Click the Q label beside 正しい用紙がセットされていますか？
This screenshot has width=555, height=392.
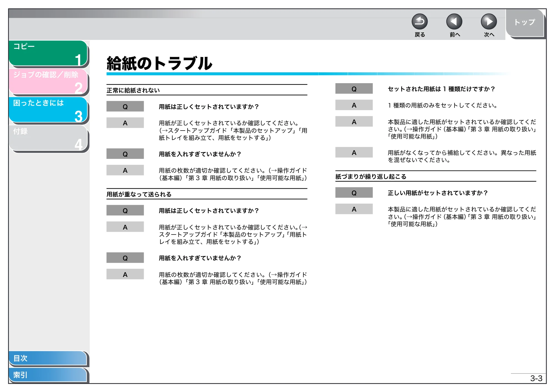pyautogui.click(x=354, y=193)
